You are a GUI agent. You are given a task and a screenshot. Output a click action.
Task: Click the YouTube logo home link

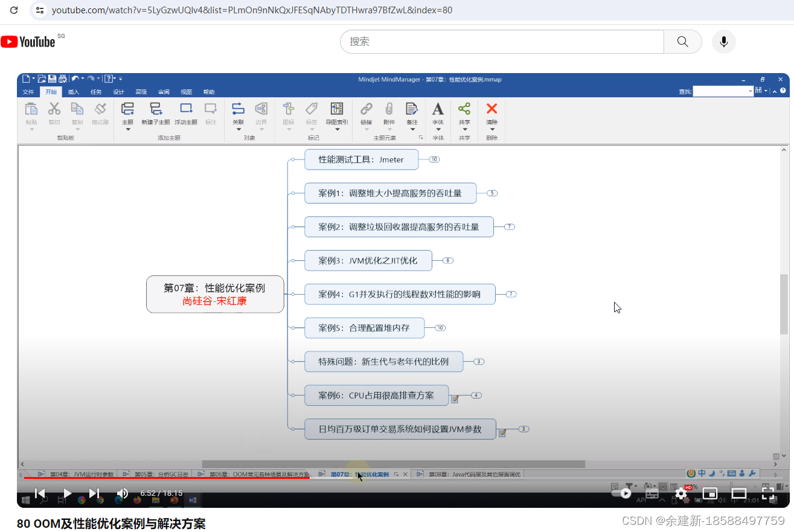click(28, 42)
